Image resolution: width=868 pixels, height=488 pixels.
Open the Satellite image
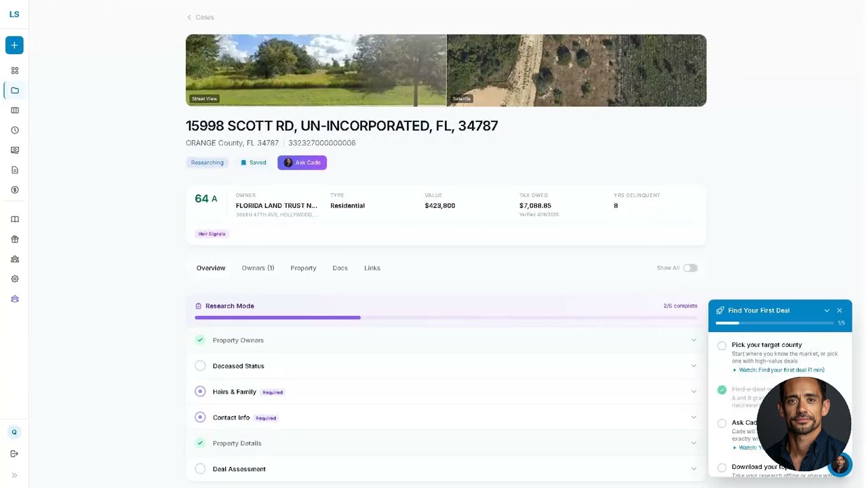pyautogui.click(x=576, y=70)
